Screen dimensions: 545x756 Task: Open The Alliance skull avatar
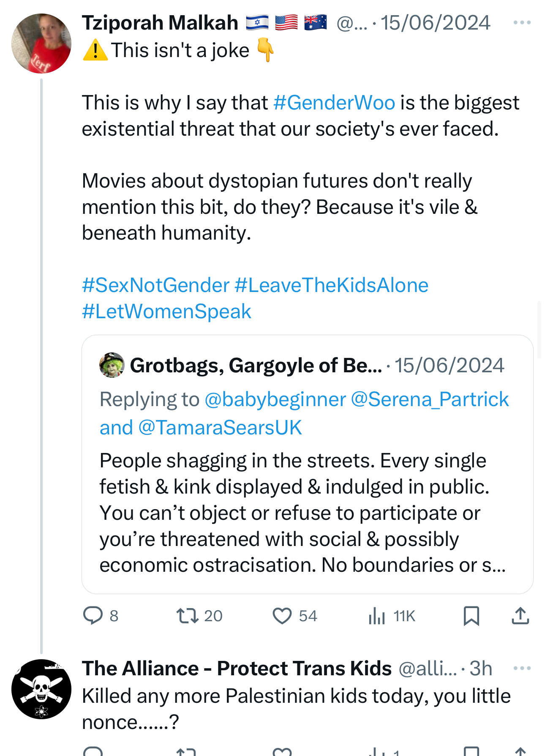[x=41, y=689]
